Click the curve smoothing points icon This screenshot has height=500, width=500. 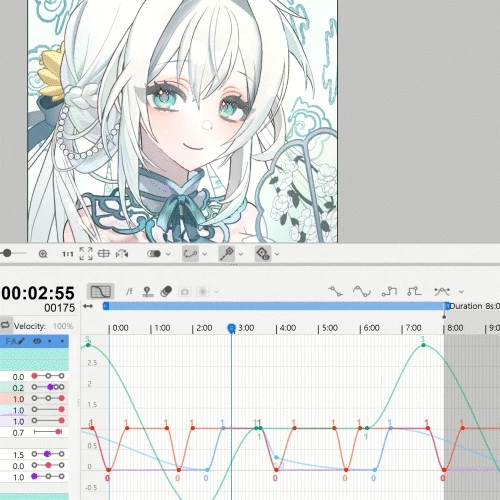click(x=442, y=292)
